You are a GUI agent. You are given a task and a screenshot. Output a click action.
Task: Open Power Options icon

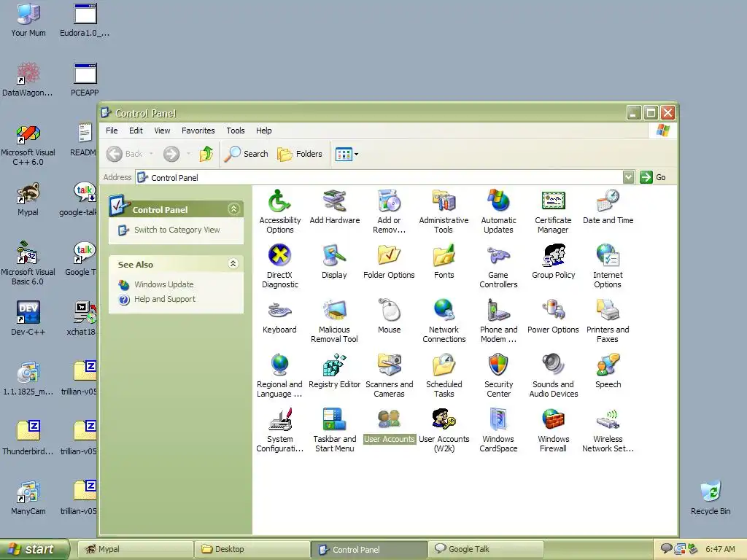click(553, 316)
